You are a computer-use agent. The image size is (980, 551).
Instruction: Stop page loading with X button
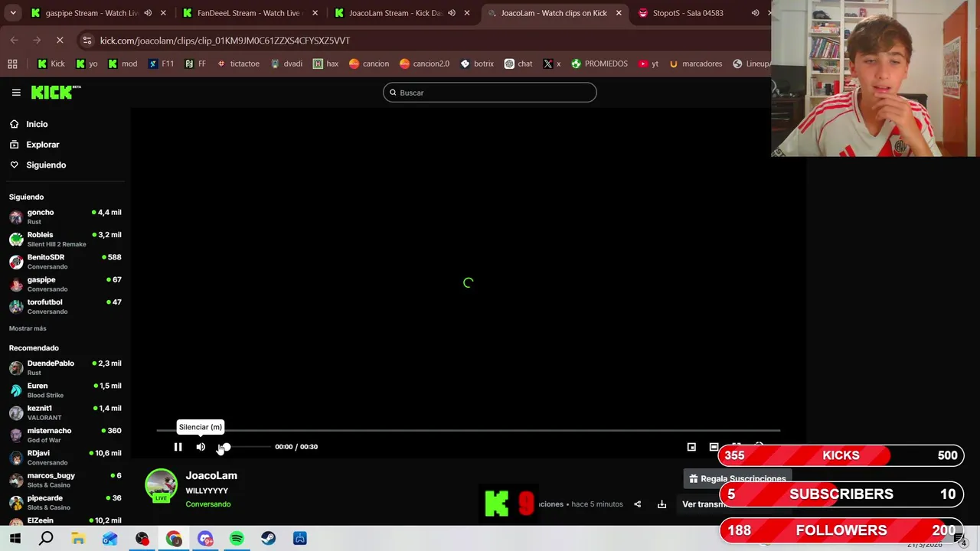[x=60, y=41]
